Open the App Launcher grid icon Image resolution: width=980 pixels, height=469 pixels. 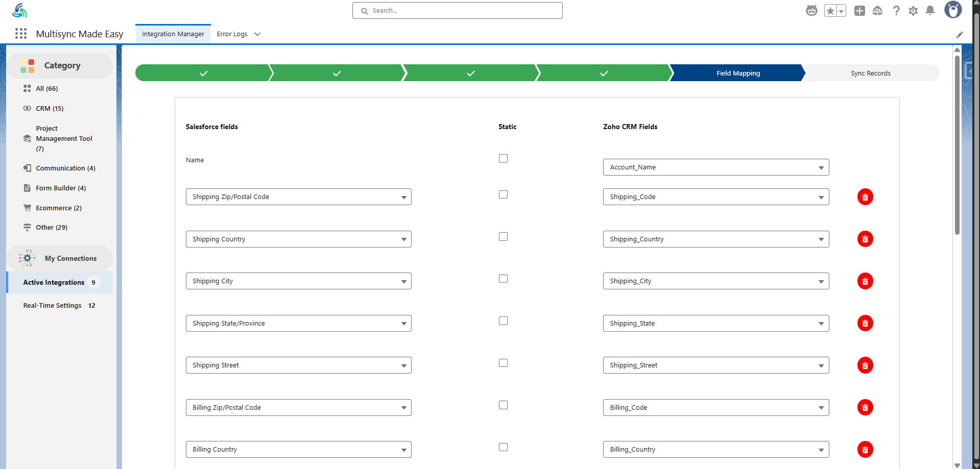21,34
